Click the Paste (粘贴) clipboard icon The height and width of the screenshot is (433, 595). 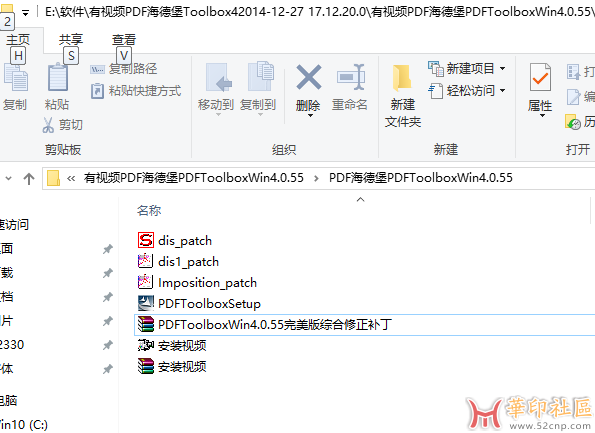tap(58, 77)
